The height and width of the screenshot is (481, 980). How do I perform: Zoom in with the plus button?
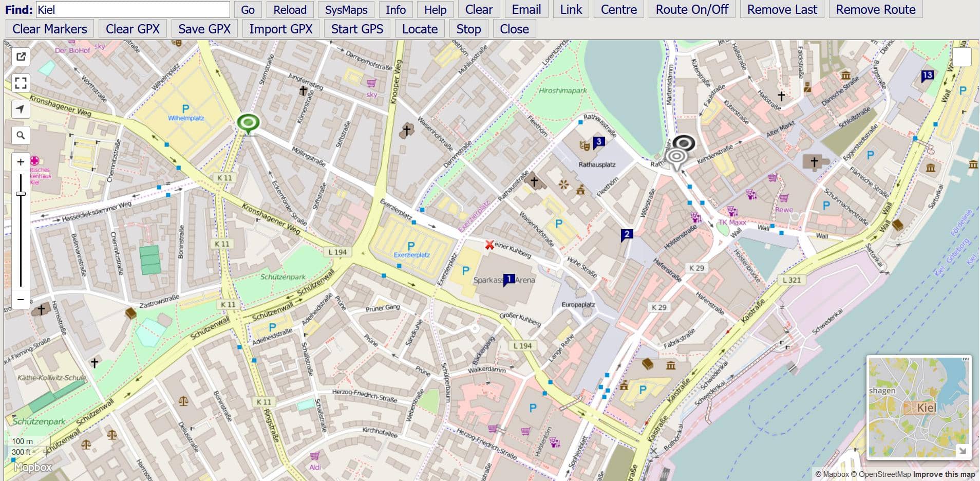[x=21, y=162]
